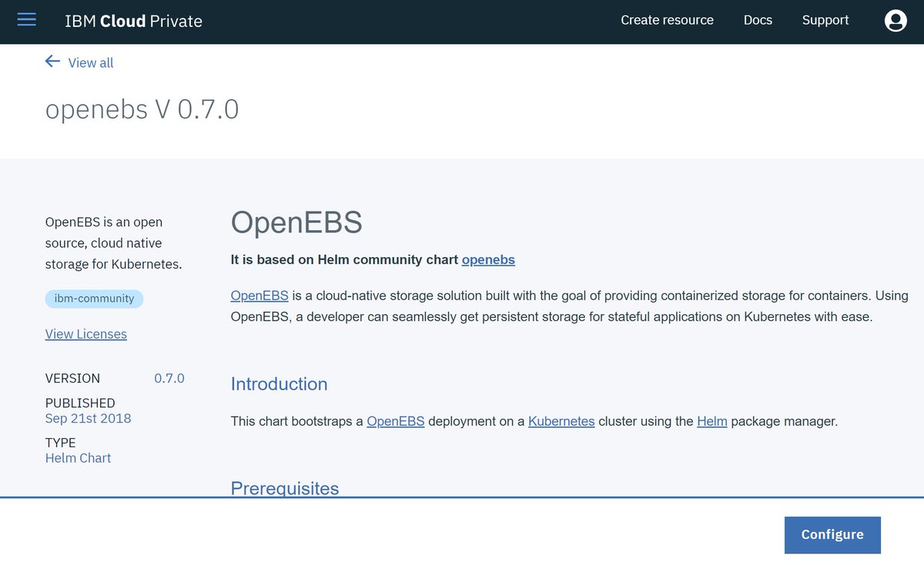
Task: Go back with the View all link
Action: (91, 63)
